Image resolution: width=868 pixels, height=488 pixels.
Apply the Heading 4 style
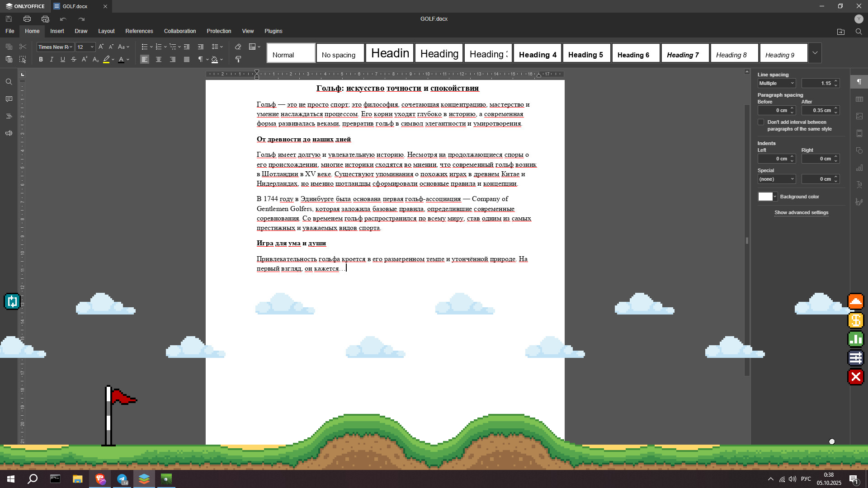tap(537, 55)
